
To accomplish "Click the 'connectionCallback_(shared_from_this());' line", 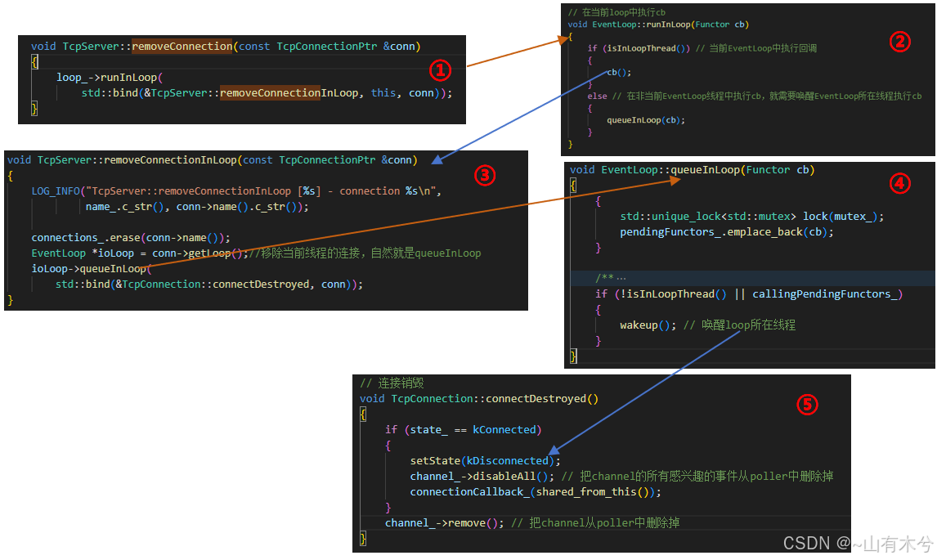I will 536,492.
